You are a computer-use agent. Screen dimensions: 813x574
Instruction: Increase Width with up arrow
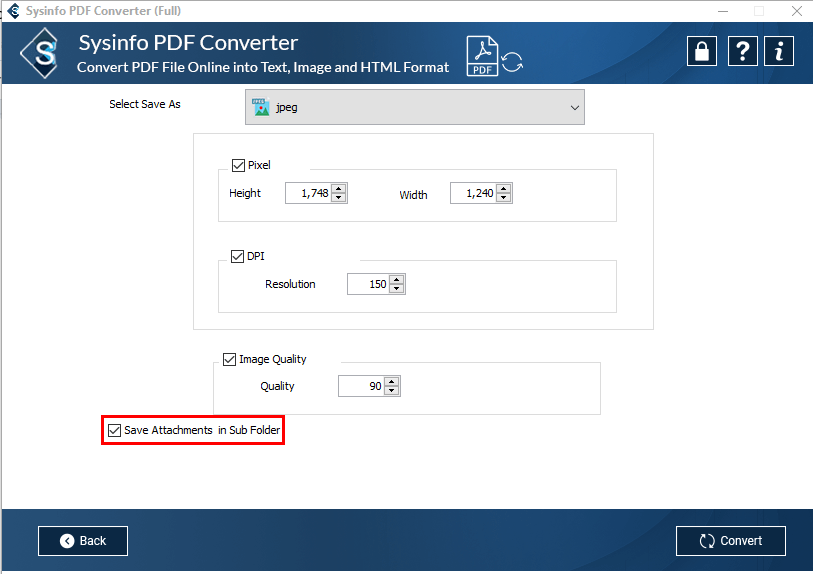[503, 189]
